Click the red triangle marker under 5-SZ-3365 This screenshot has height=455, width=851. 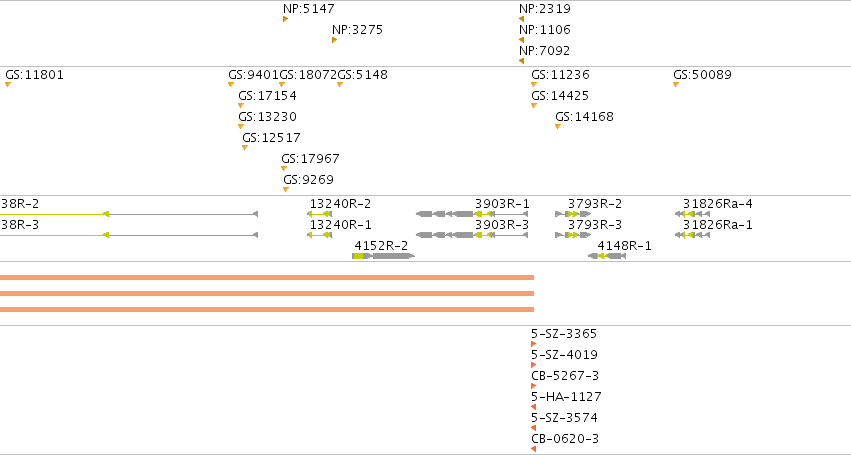tap(534, 344)
